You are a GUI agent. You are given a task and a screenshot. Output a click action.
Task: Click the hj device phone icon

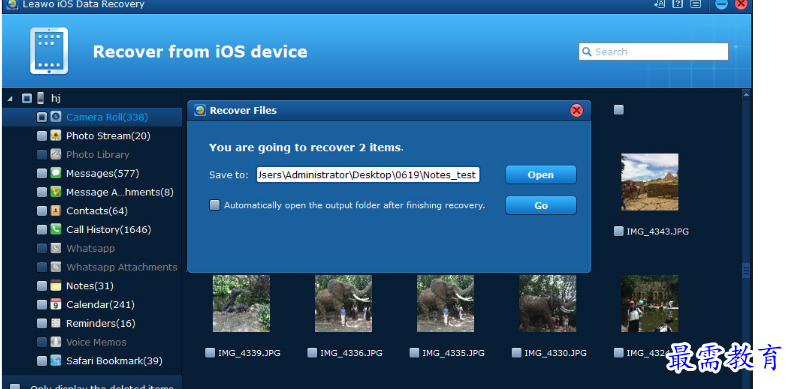41,98
